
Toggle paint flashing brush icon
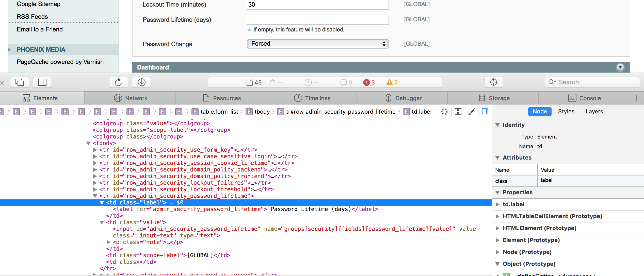click(472, 112)
